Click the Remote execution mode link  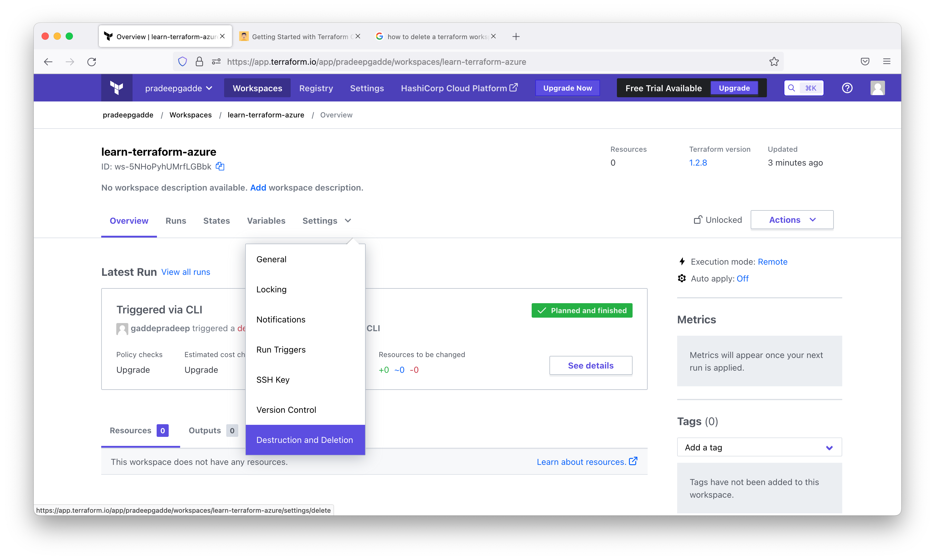coord(772,262)
